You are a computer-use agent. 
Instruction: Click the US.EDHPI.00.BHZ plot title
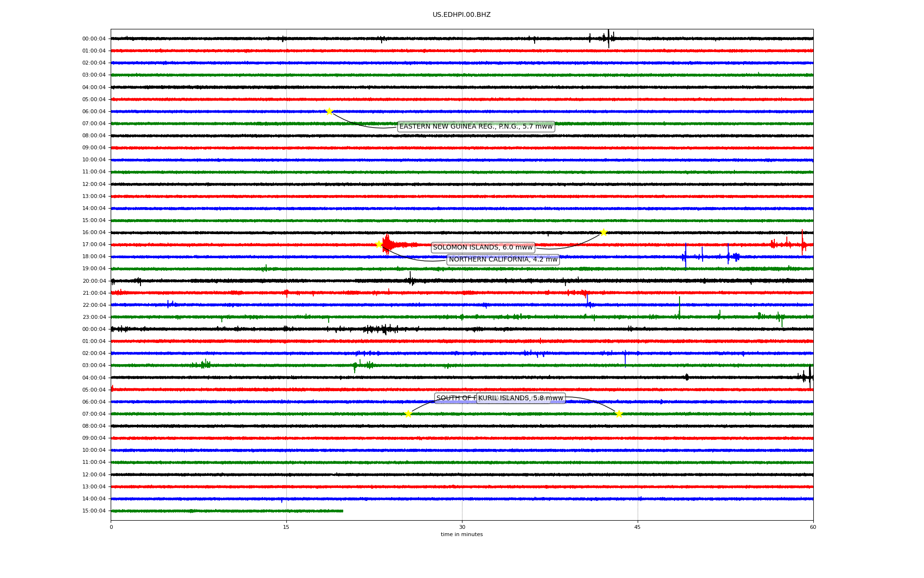point(462,15)
